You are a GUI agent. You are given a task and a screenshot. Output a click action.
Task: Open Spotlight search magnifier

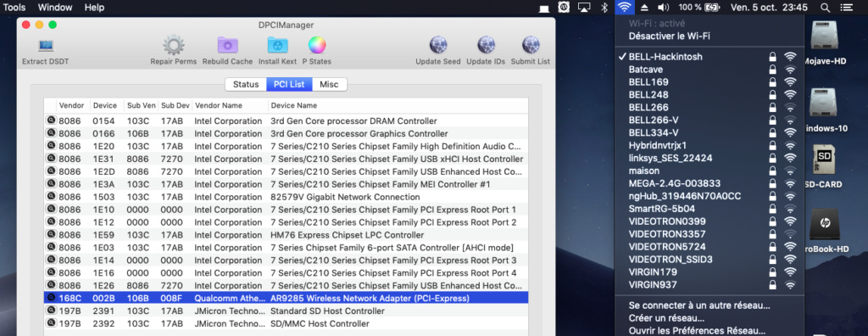pyautogui.click(x=825, y=7)
